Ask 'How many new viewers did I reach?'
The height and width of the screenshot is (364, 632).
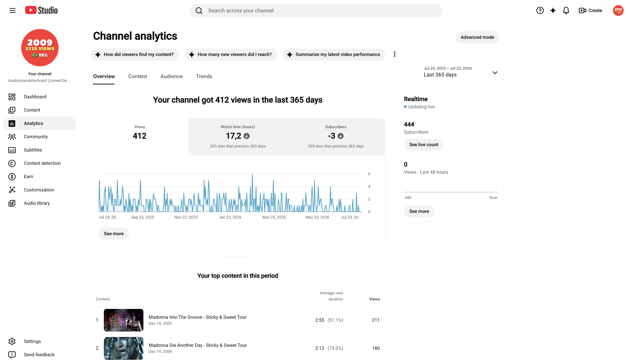tap(230, 55)
